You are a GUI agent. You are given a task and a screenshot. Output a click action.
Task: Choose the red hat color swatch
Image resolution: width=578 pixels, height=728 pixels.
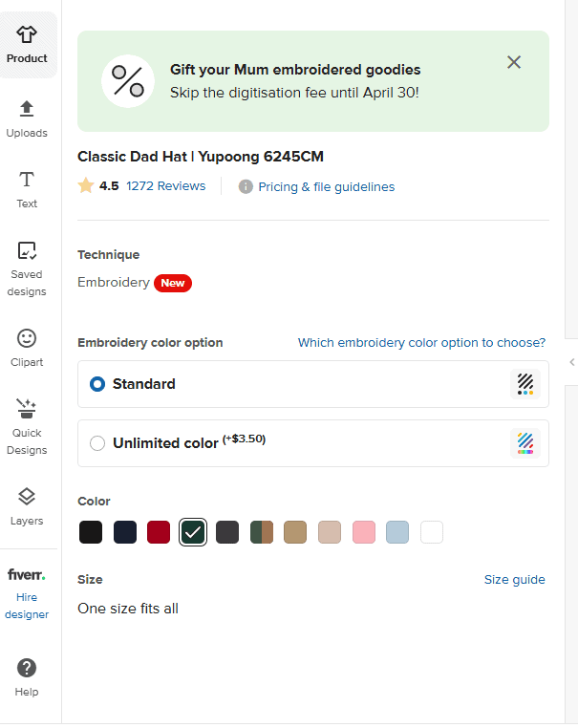coord(159,532)
